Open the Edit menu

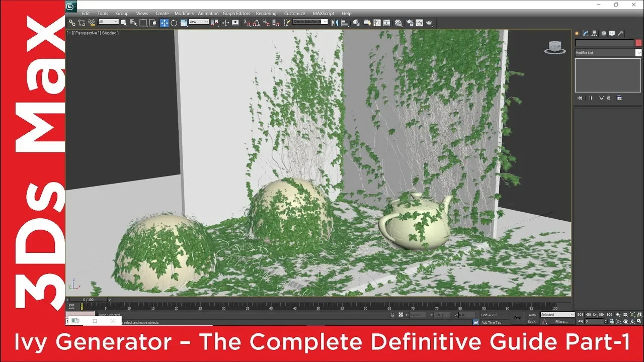(86, 14)
